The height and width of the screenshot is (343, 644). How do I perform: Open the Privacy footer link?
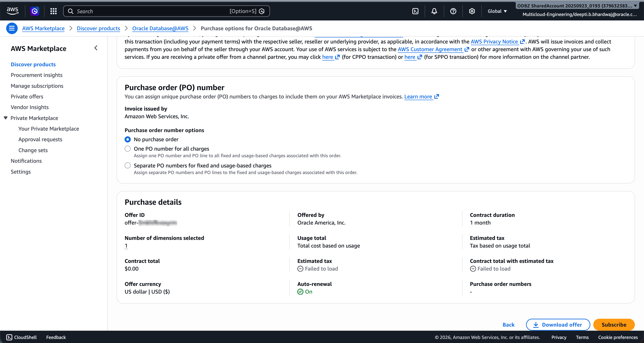(x=559, y=337)
